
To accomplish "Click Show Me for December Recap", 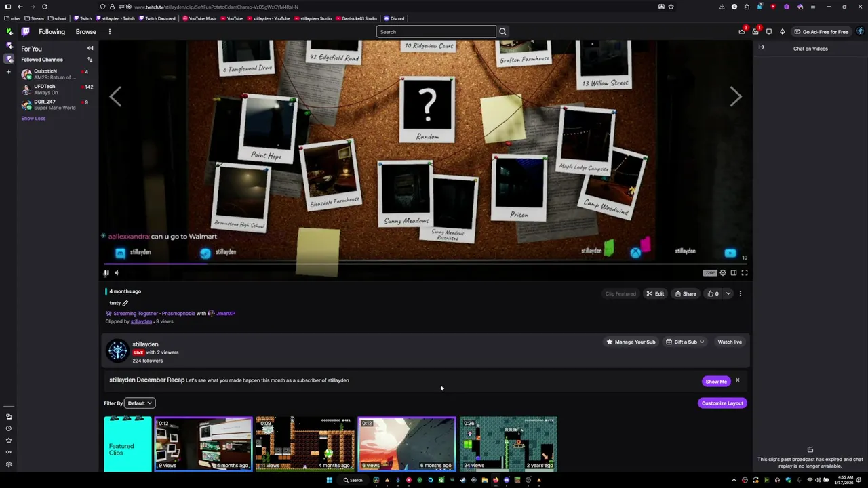I will coord(716,382).
